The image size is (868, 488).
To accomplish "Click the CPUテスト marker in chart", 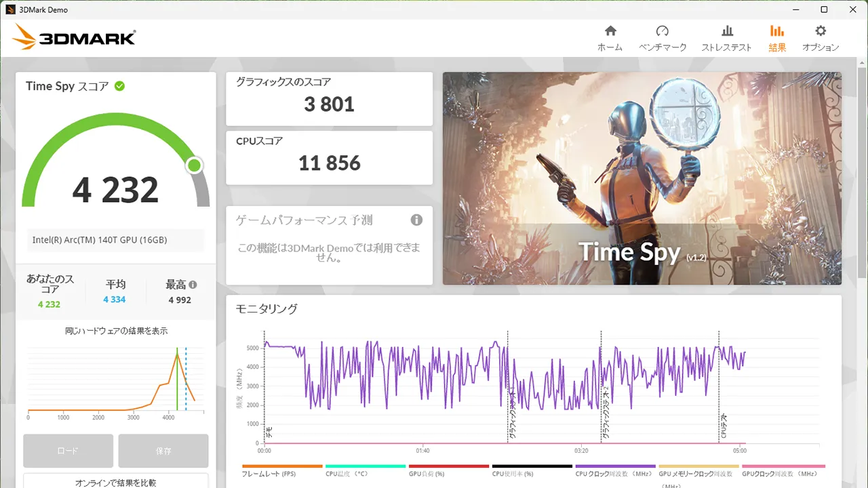I will 724,427.
